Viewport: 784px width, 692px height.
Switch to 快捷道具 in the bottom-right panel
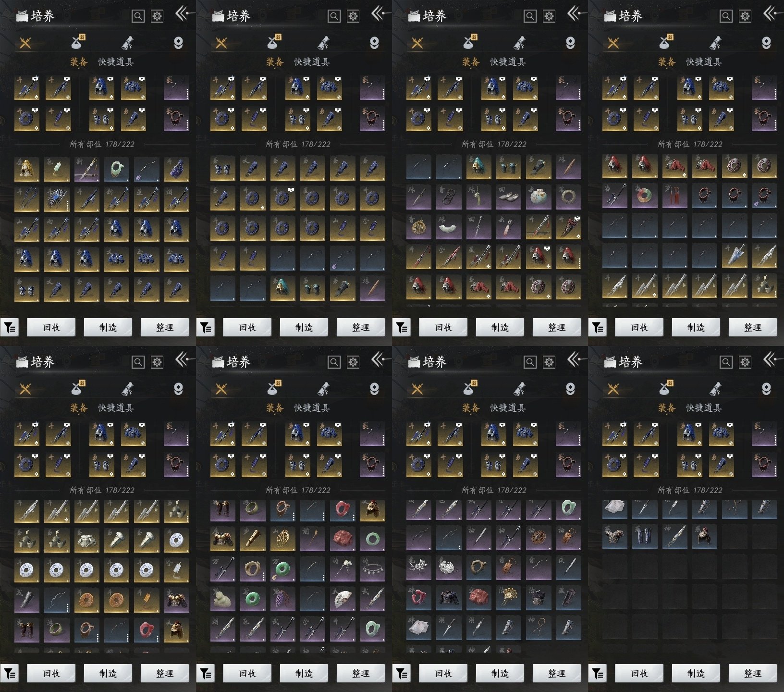pos(704,408)
